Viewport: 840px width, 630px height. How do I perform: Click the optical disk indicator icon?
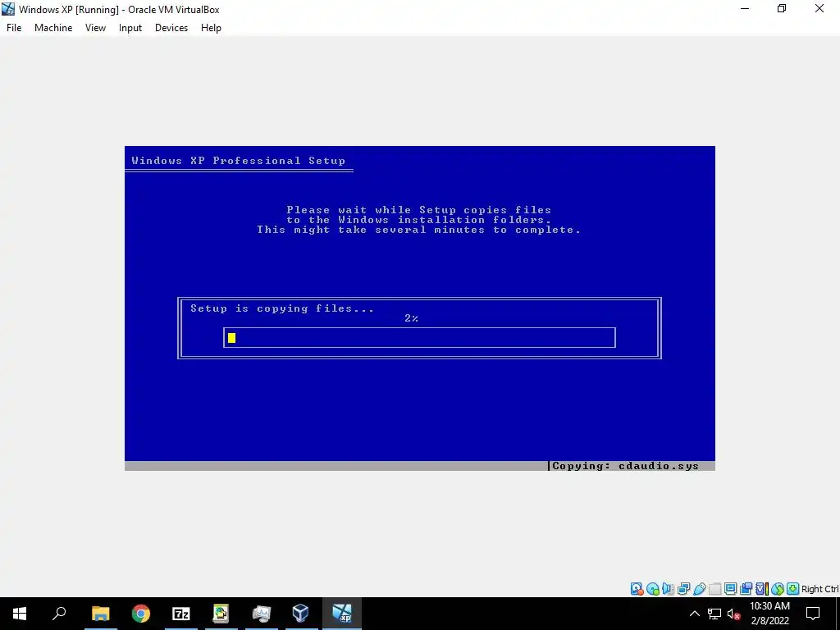(652, 589)
